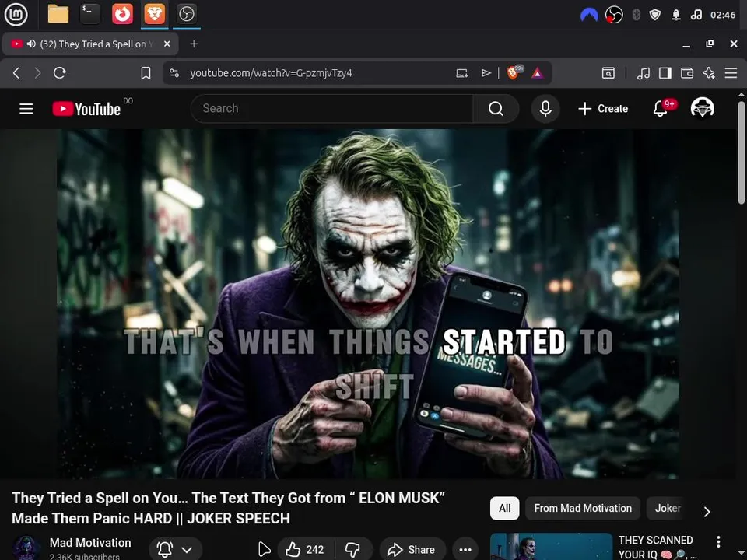Image resolution: width=747 pixels, height=560 pixels.
Task: Expand subscription notification bell dropdown
Action: [x=175, y=550]
